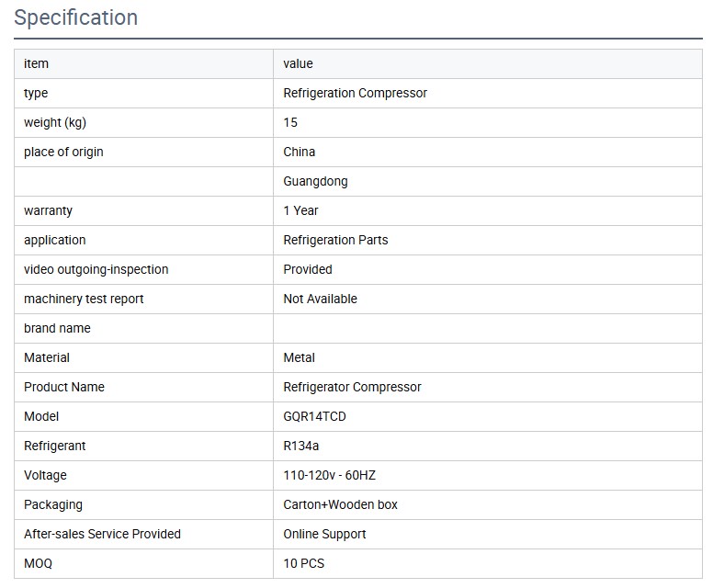
Task: Select the 'Metal' material value
Action: [299, 357]
